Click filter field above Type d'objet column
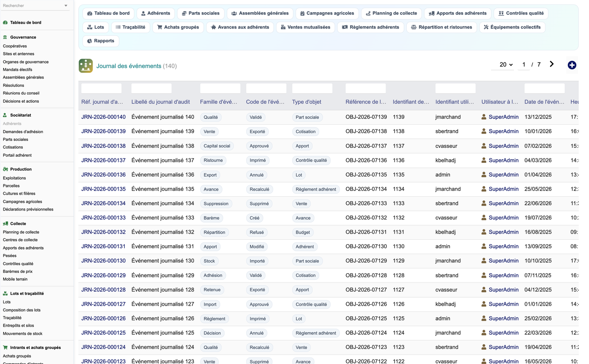Screen dimensions: 589x364 [312, 88]
